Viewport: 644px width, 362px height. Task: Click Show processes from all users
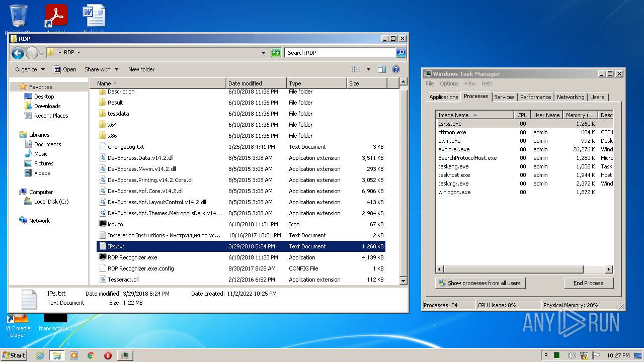click(x=480, y=283)
